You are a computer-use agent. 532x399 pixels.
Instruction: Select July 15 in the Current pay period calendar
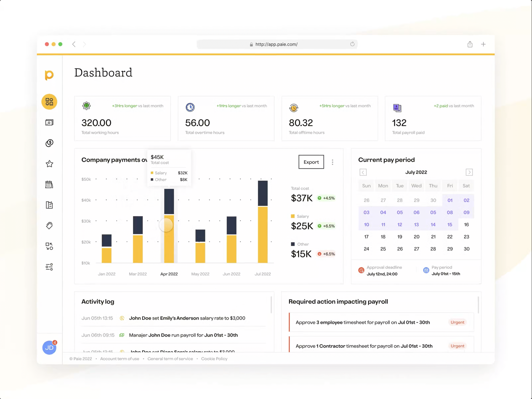pyautogui.click(x=449, y=224)
